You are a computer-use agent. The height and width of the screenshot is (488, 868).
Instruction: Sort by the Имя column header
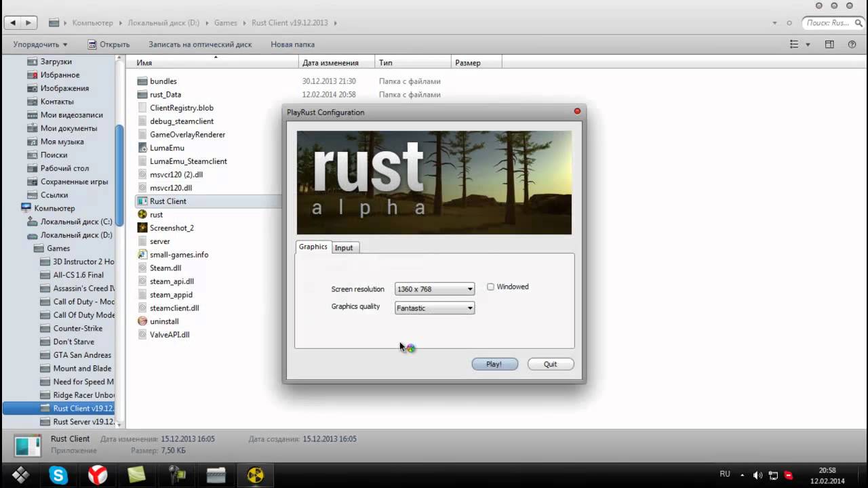216,62
